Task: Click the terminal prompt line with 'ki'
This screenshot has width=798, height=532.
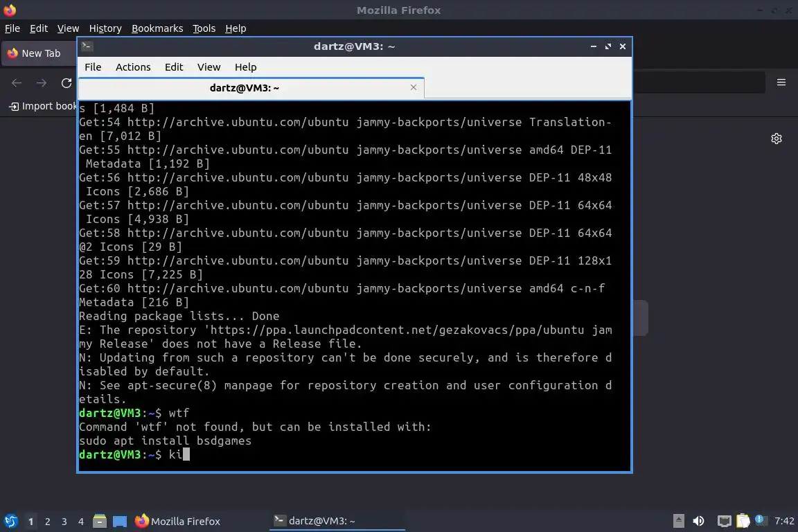Action: (x=134, y=454)
